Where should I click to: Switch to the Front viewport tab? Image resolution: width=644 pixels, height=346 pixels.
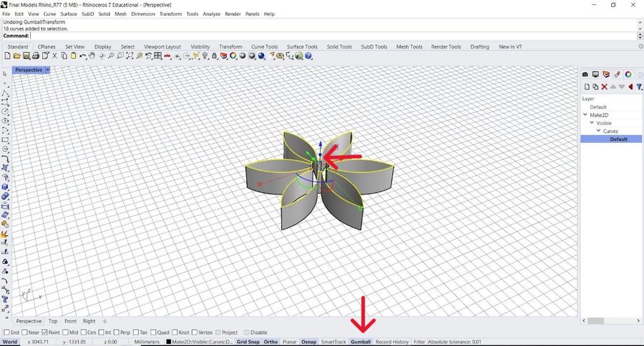[70, 322]
